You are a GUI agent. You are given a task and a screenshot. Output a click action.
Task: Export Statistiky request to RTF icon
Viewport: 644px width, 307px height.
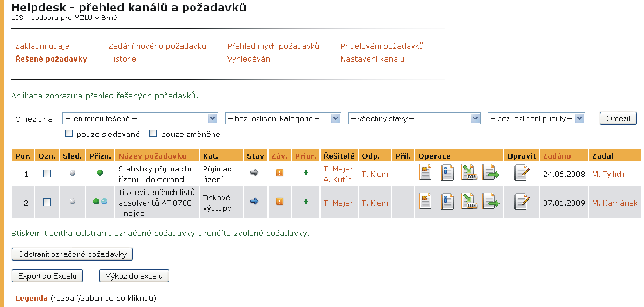click(x=469, y=172)
